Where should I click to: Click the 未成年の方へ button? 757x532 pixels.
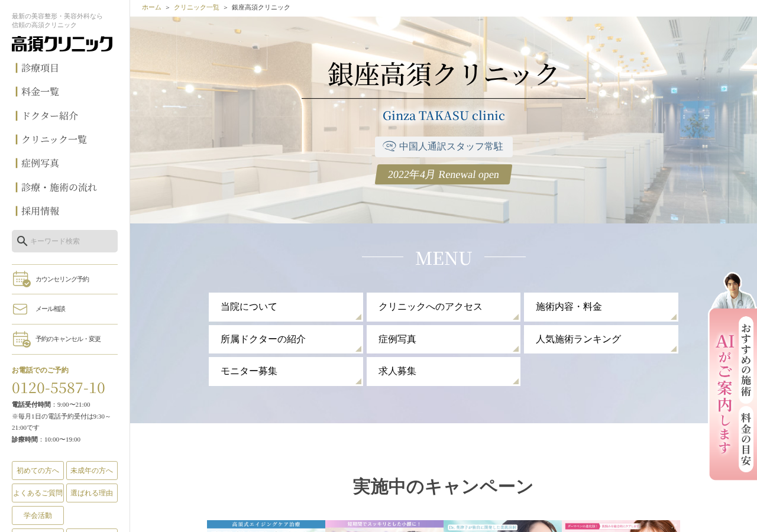pos(92,471)
